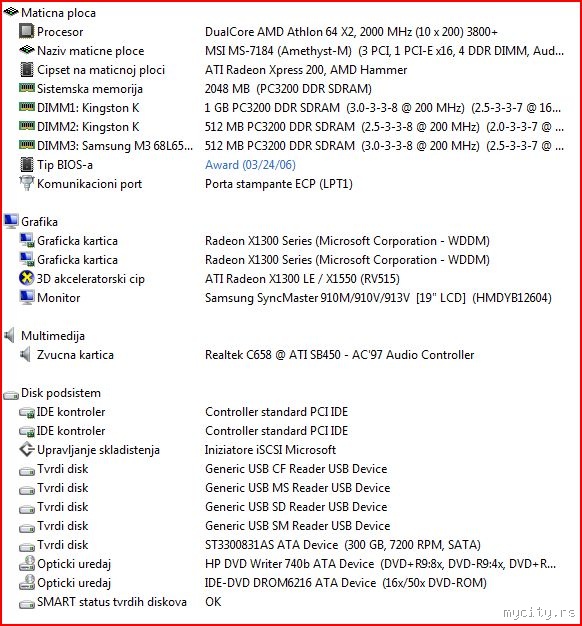The image size is (582, 626).
Task: Click the HP DVD Writer optical drive icon
Action: [26, 564]
